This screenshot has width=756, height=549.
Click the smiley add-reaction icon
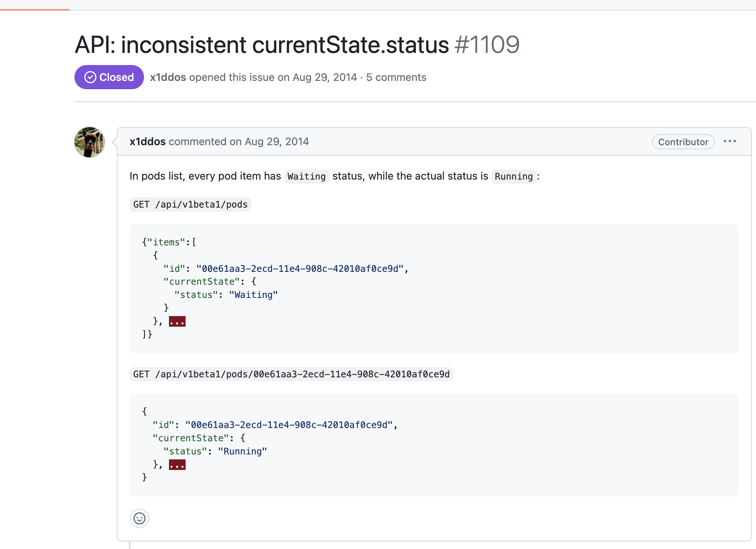tap(139, 518)
